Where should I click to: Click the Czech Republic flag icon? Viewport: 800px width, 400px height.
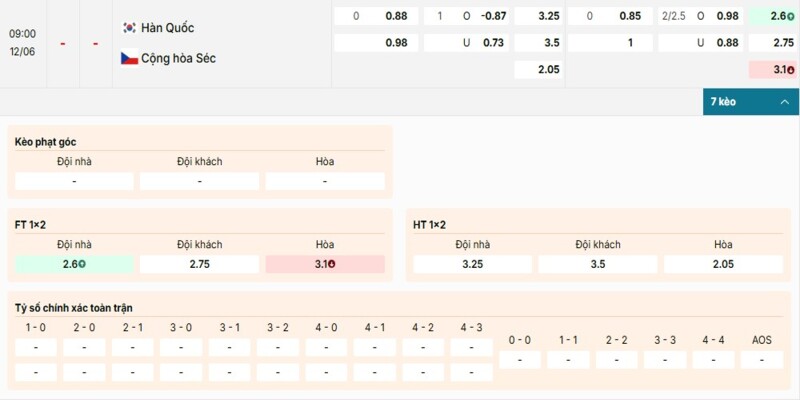click(x=129, y=58)
